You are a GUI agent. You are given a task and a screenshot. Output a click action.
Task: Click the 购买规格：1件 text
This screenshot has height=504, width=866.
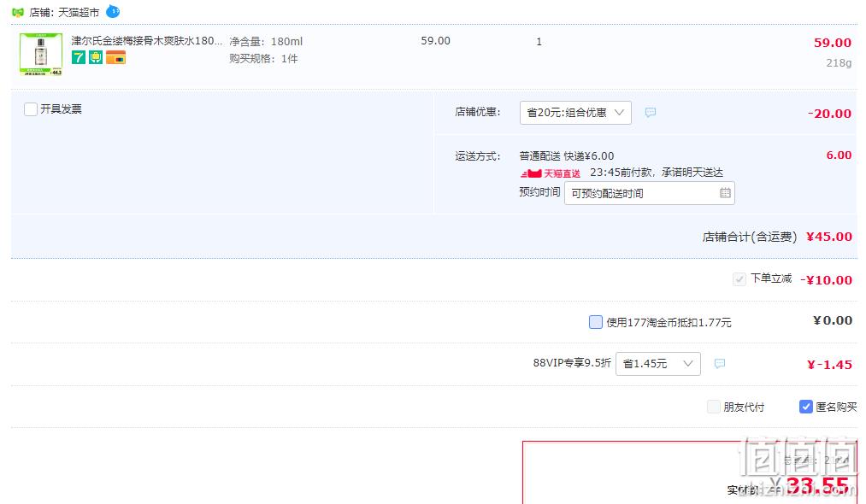pyautogui.click(x=263, y=58)
